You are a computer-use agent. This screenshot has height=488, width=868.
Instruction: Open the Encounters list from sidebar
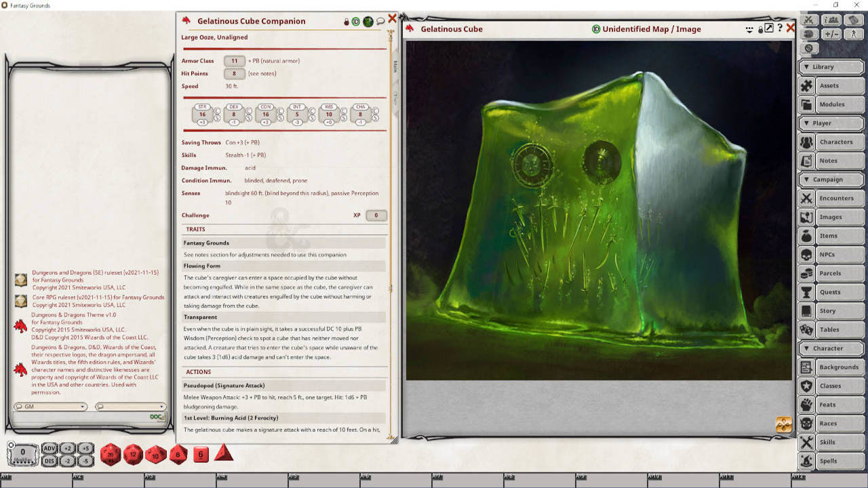point(831,199)
